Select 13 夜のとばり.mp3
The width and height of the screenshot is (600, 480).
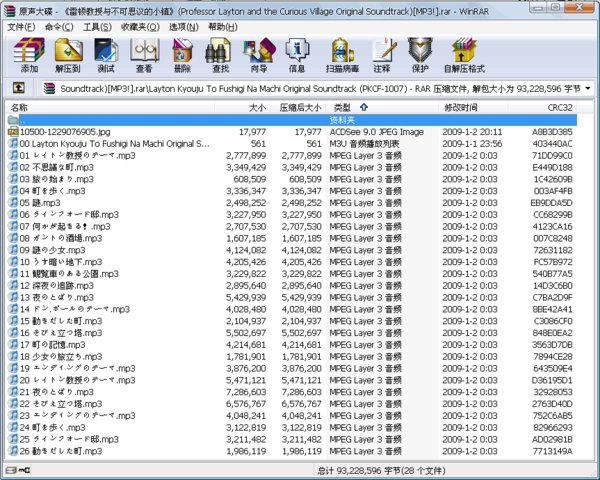pyautogui.click(x=57, y=297)
